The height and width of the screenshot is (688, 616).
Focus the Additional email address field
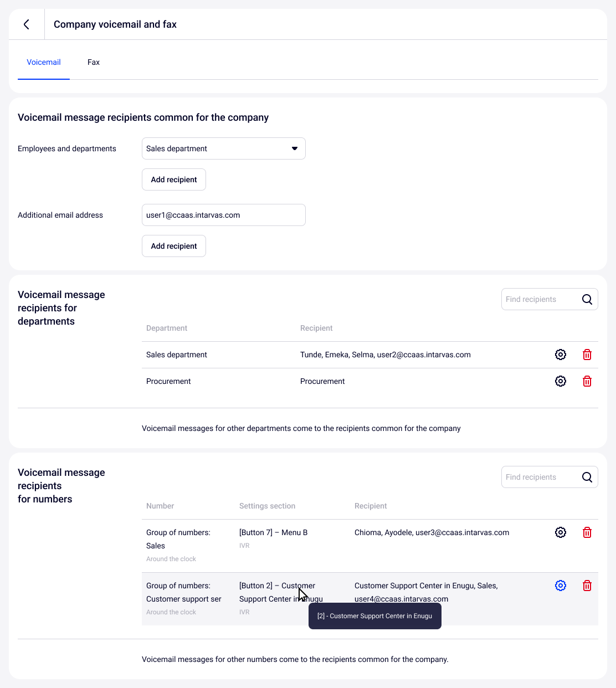223,215
